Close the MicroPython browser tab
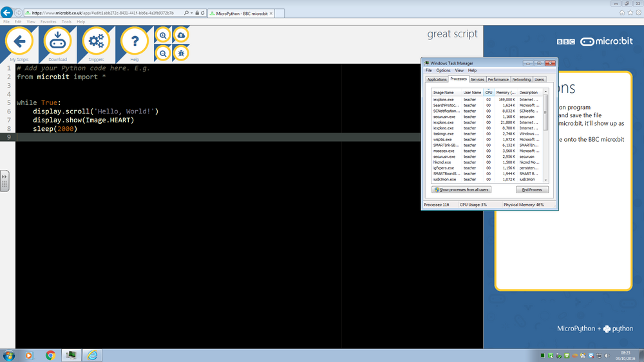This screenshot has height=362, width=644. (x=271, y=14)
